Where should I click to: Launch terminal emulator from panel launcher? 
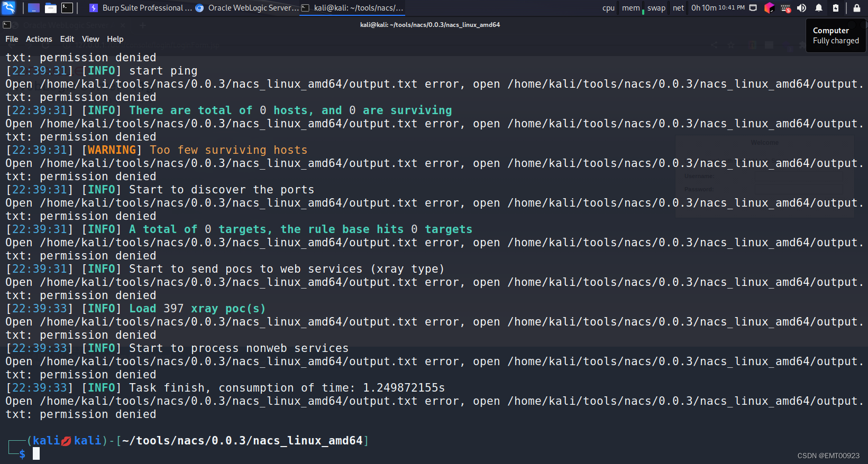click(x=67, y=8)
